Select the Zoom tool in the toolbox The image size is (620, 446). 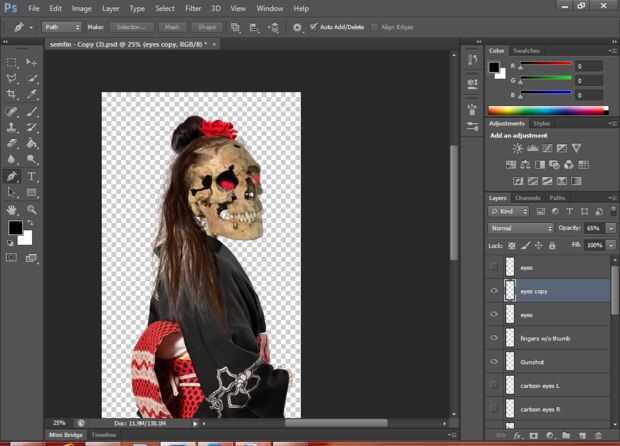coord(32,209)
